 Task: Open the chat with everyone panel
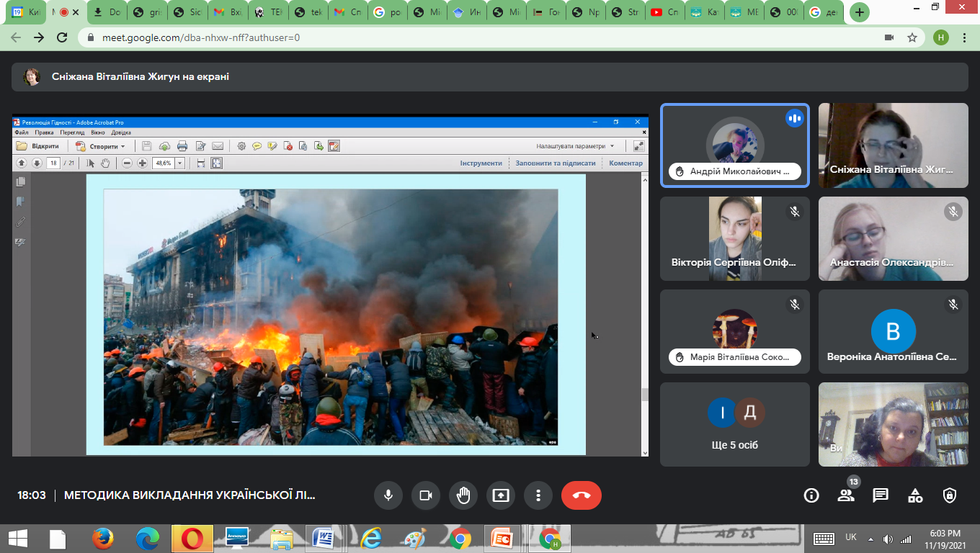pos(881,495)
